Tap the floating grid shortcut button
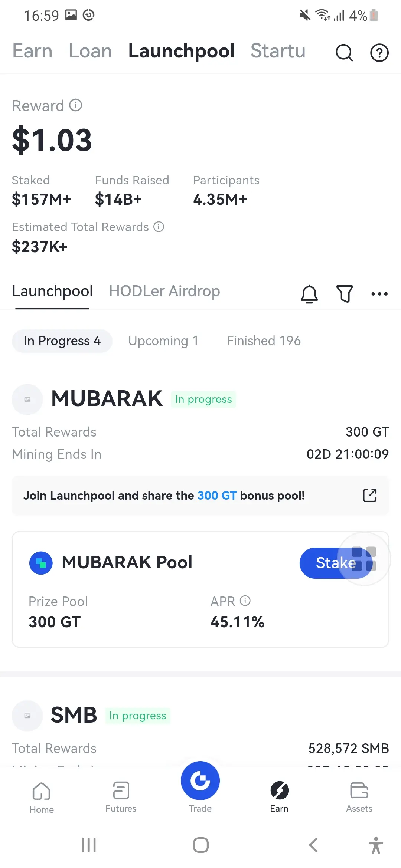Screen dimensions: 401x868 coord(364,559)
